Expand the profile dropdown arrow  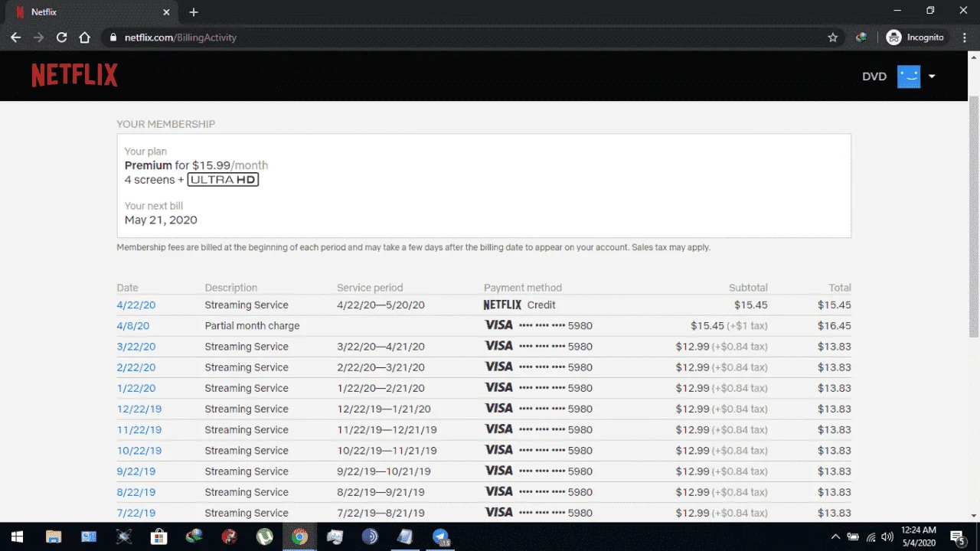pyautogui.click(x=932, y=77)
